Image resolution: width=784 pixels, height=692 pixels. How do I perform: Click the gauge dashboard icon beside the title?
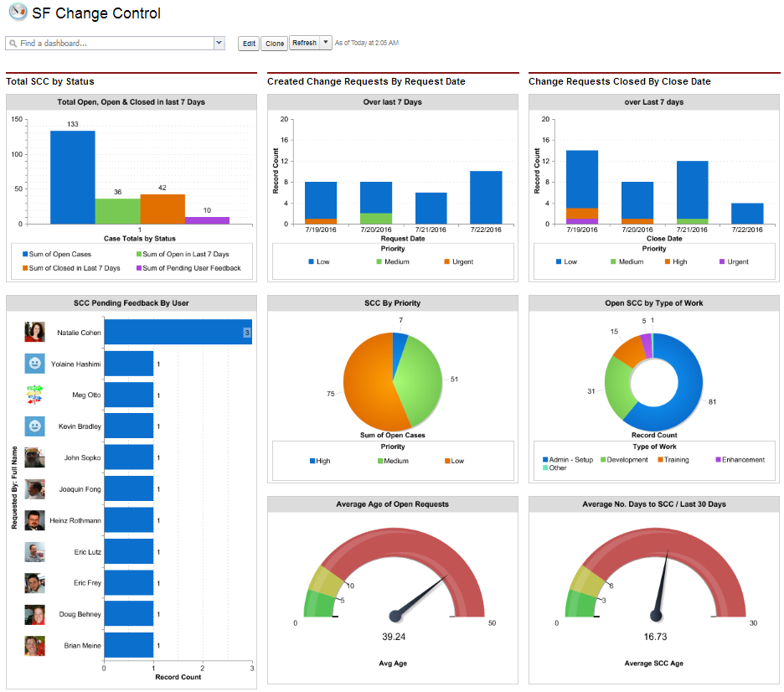18,13
